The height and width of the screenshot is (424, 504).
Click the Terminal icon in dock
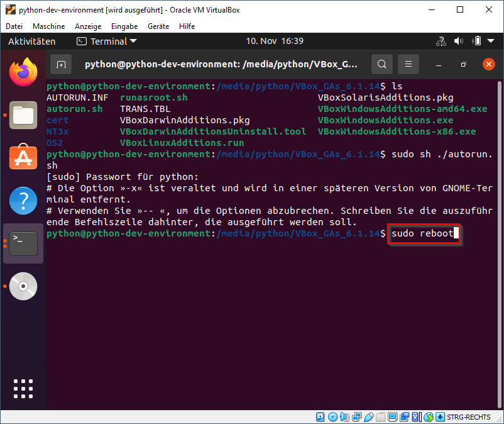(23, 243)
